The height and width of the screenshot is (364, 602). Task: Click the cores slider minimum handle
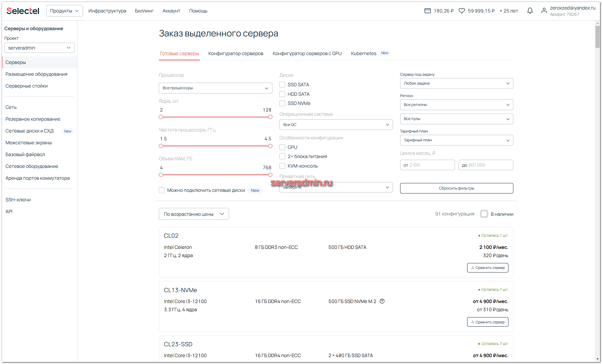pos(161,117)
